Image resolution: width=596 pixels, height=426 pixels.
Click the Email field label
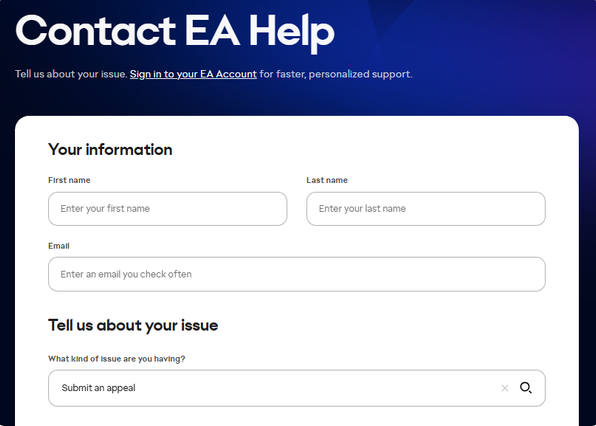point(59,246)
